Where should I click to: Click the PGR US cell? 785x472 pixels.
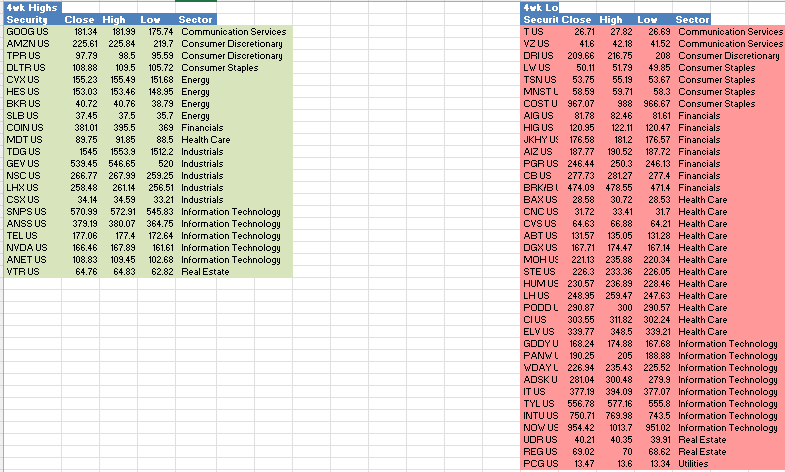pos(540,164)
